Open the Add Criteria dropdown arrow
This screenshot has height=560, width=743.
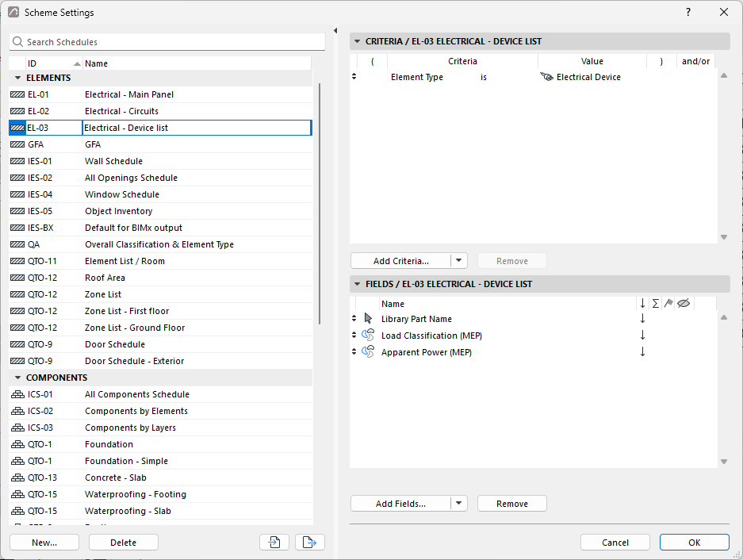click(458, 260)
